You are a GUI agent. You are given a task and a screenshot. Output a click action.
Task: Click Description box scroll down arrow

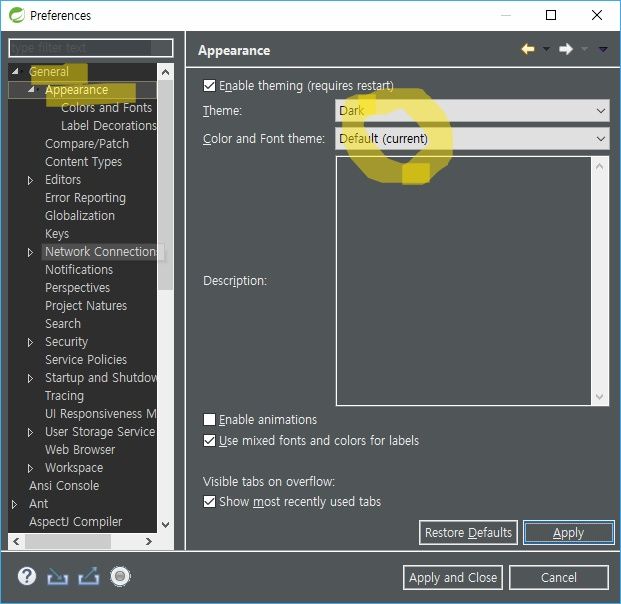pos(600,396)
